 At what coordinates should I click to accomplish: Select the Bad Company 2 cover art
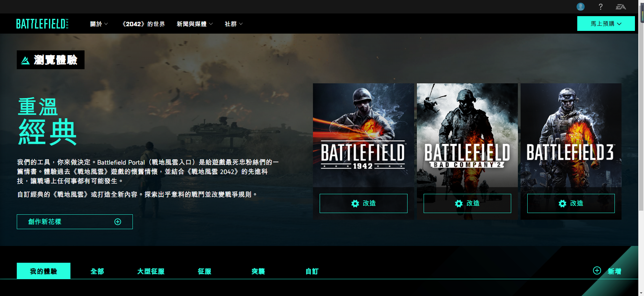pyautogui.click(x=467, y=135)
